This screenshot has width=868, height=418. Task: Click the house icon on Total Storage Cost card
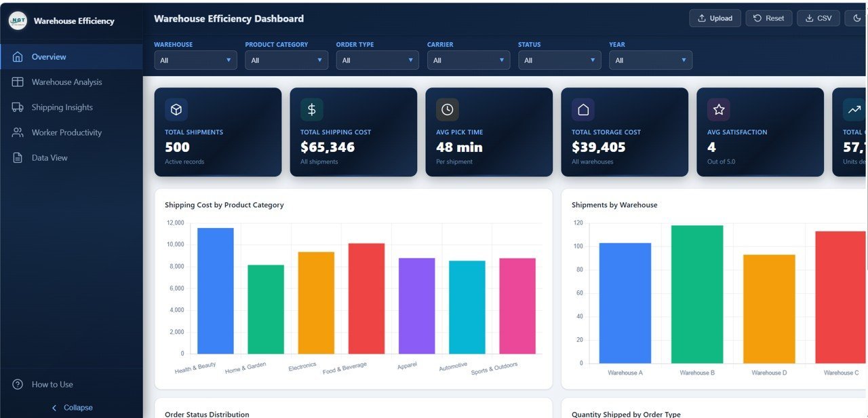coord(583,110)
